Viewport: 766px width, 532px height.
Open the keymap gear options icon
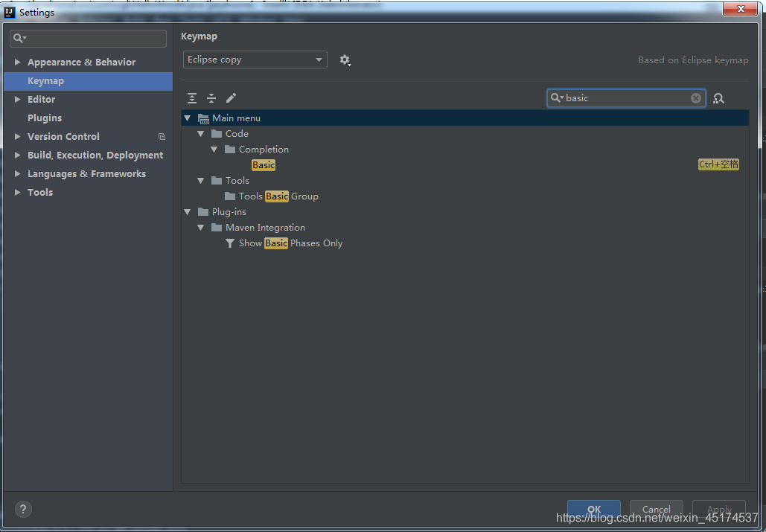(345, 60)
